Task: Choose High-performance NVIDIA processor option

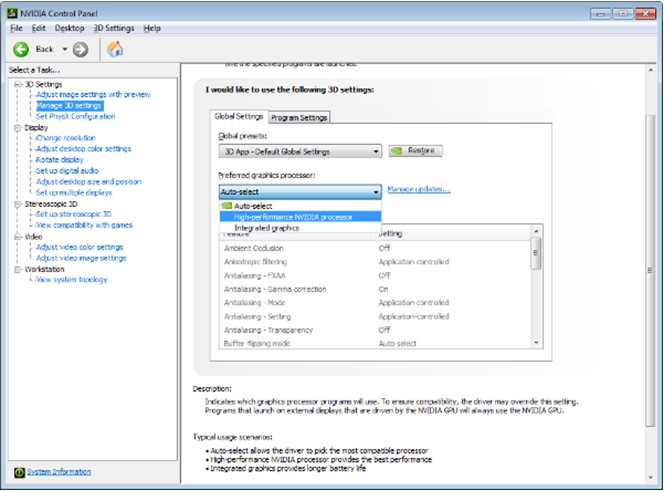Action: (x=300, y=217)
